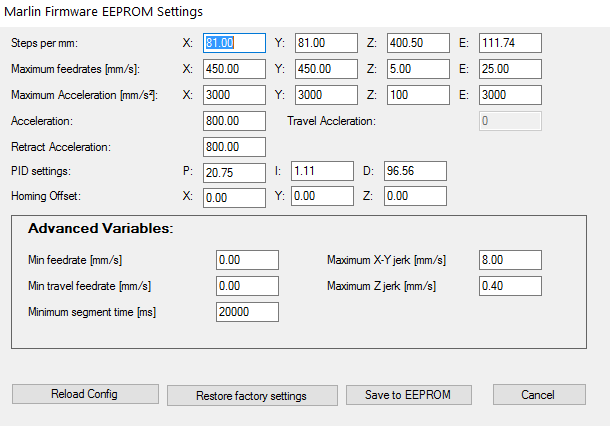
Task: Click the Min travel feedrate field
Action: point(247,286)
